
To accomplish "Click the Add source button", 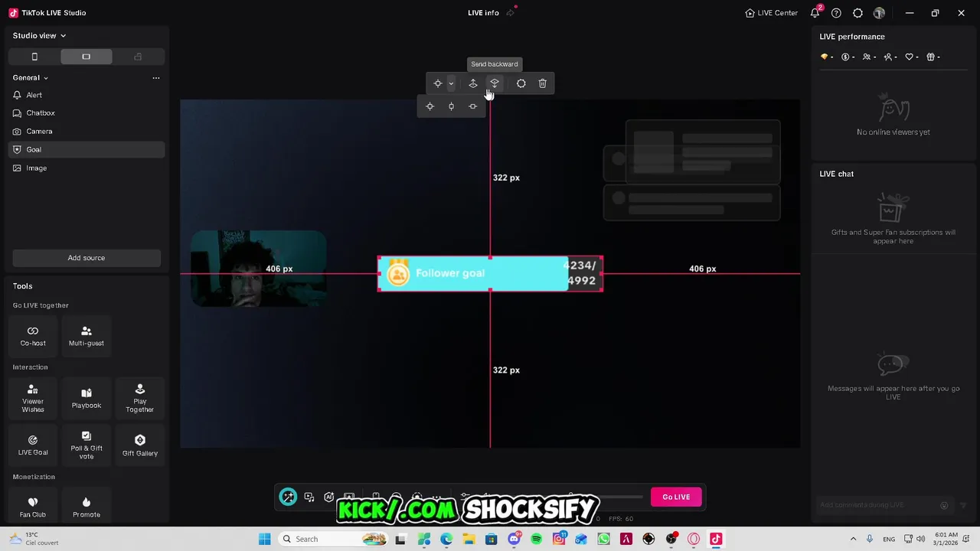I will 87,258.
